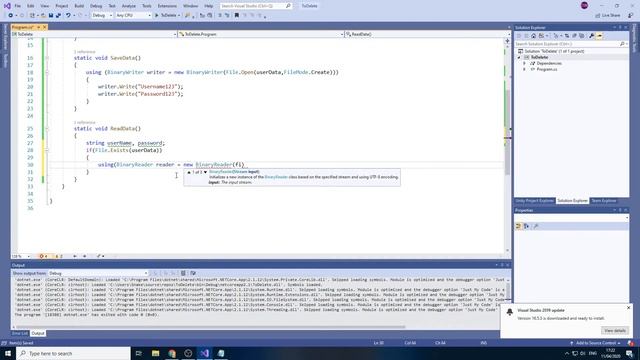Viewport: 640px width, 360px height.
Task: Open the ToDelete.Program type dropdown
Action: [x=261, y=34]
